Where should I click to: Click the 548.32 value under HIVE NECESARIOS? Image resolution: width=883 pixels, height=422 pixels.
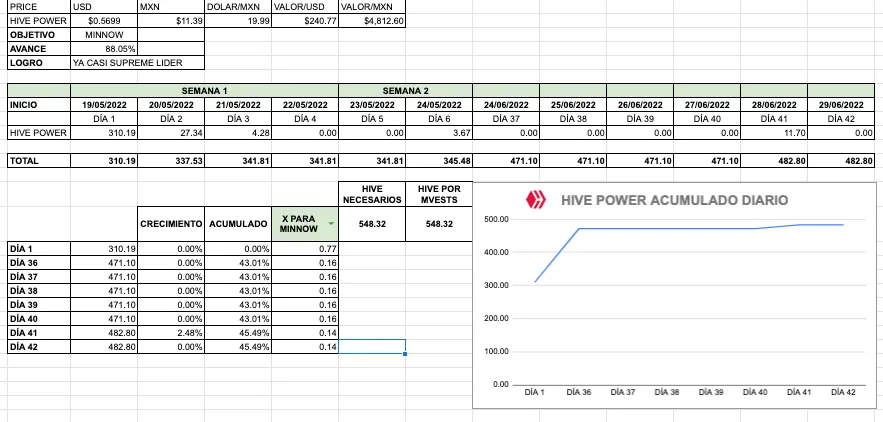click(372, 224)
